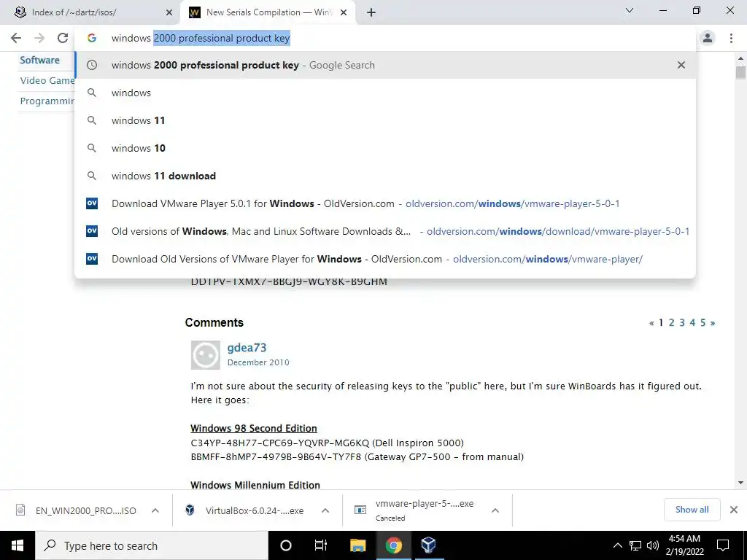
Task: Pick the 'windows 11 download' suggestion
Action: click(385, 176)
